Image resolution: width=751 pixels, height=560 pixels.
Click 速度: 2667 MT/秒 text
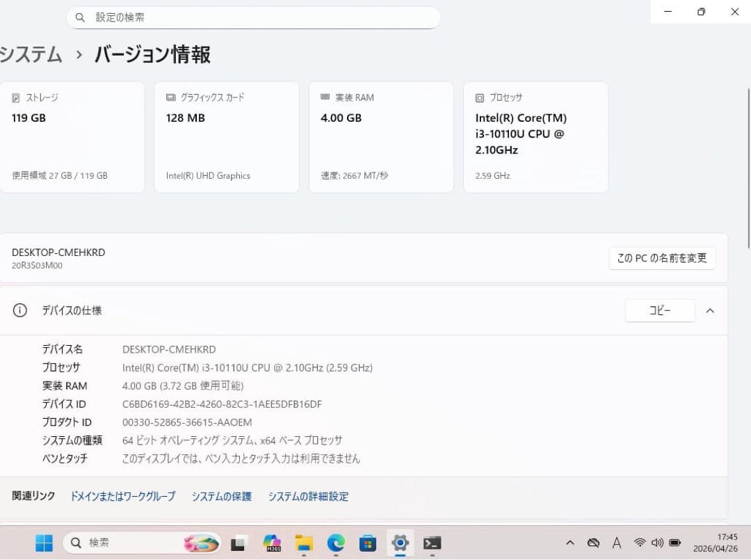click(x=355, y=176)
